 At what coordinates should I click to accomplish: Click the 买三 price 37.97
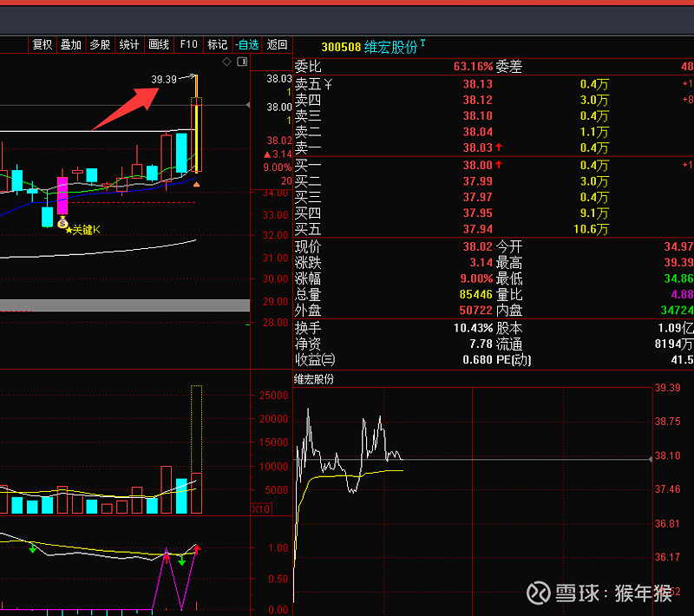[x=478, y=197]
